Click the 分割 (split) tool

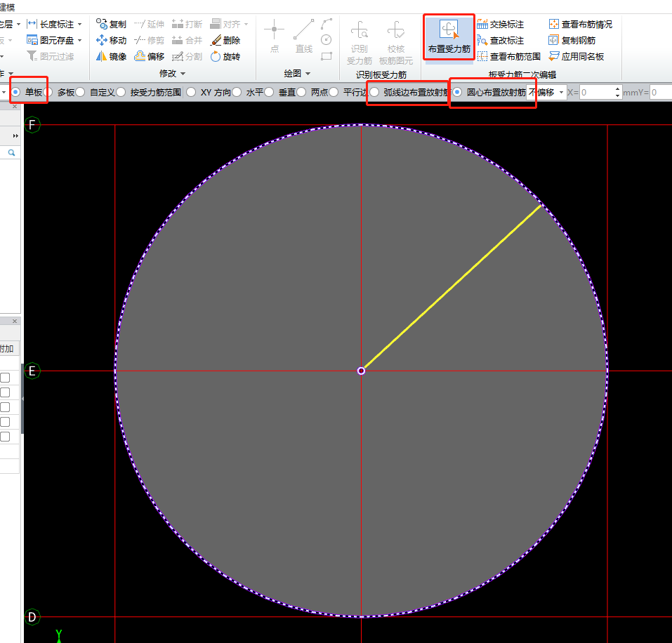point(187,57)
